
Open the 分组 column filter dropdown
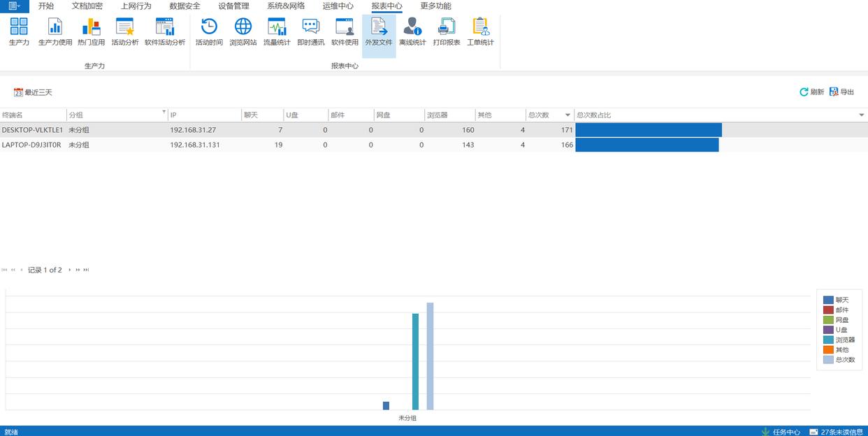point(164,112)
